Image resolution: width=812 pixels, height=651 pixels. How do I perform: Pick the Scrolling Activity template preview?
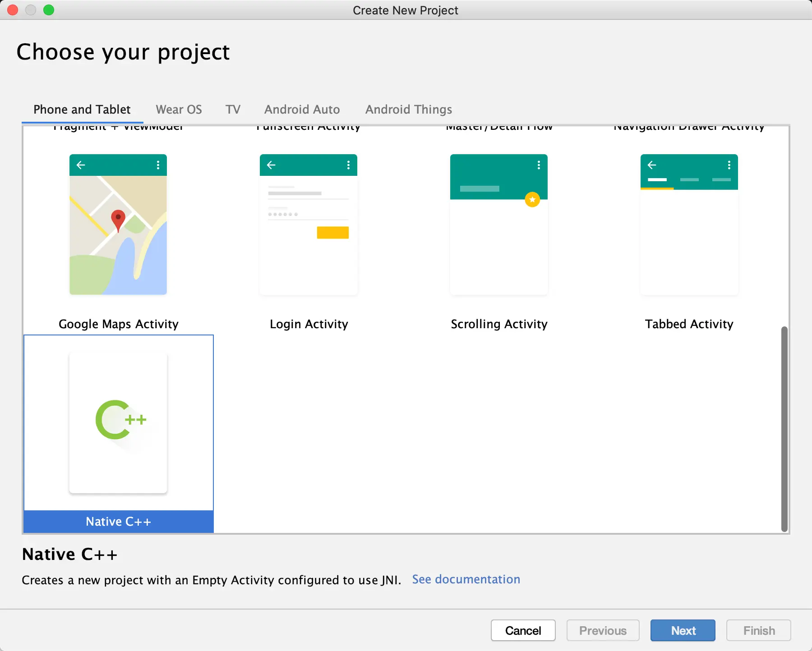tap(499, 225)
